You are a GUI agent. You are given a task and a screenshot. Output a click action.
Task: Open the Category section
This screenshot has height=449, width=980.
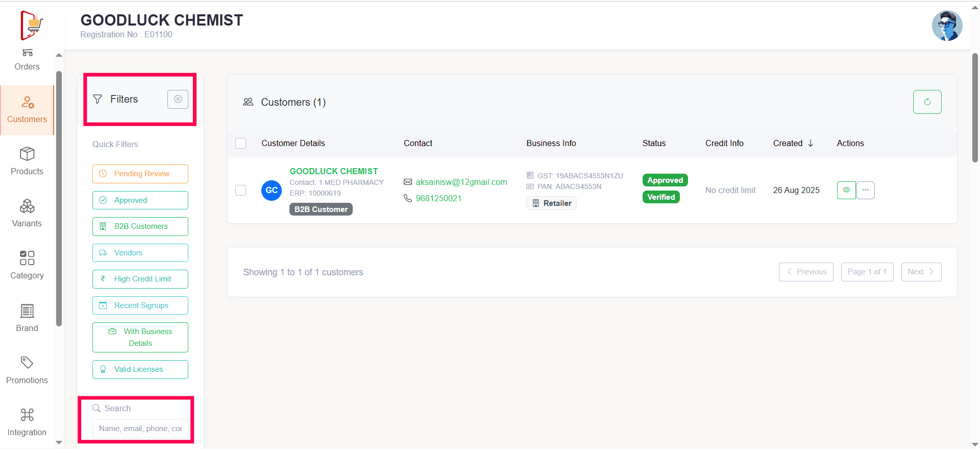tap(27, 265)
